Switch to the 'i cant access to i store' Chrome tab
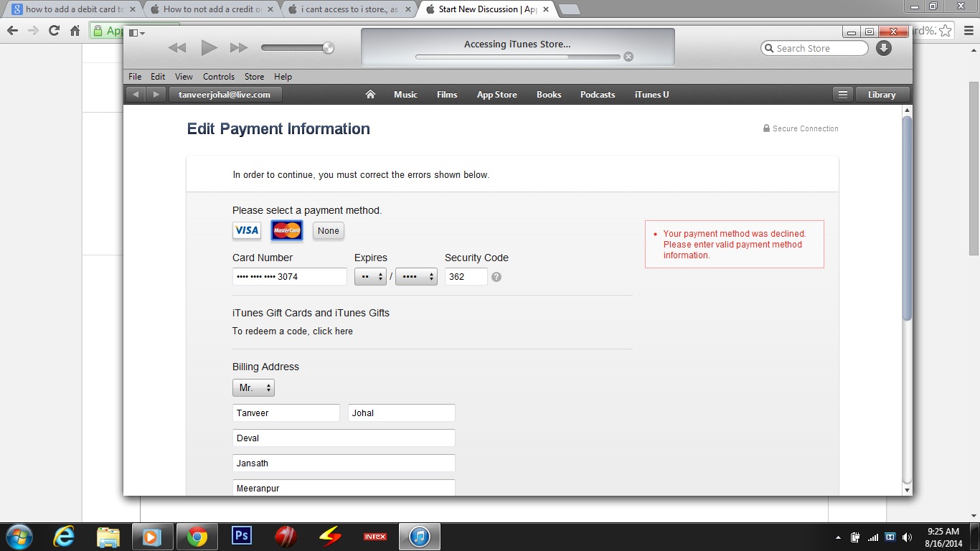This screenshot has width=980, height=551. 349,9
